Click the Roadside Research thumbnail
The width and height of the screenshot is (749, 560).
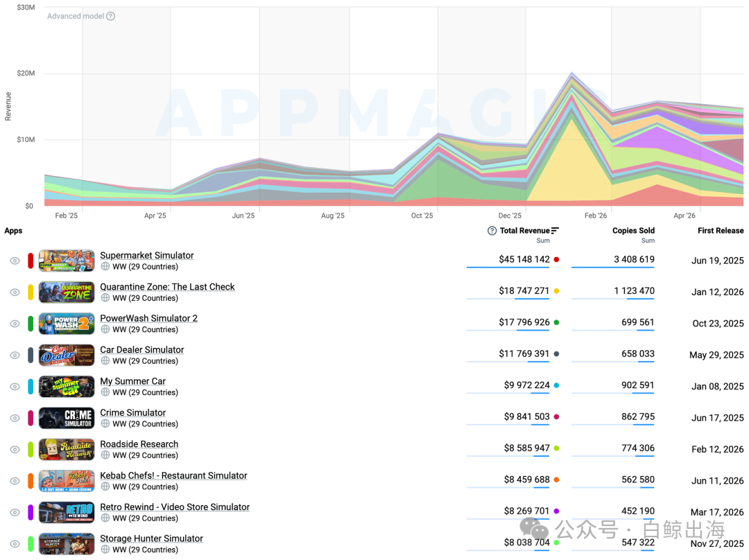coord(67,450)
